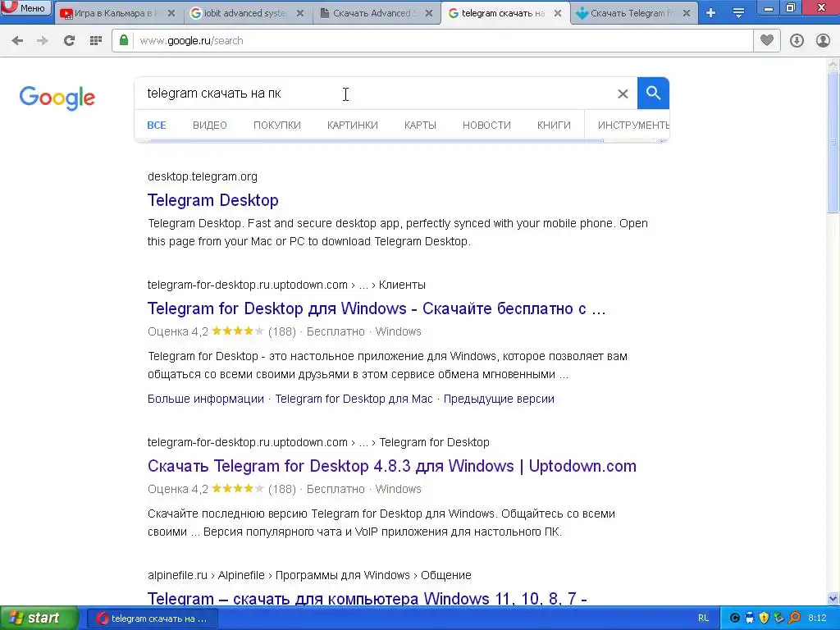
Task: Close the iobit advanced system tab
Action: click(300, 13)
